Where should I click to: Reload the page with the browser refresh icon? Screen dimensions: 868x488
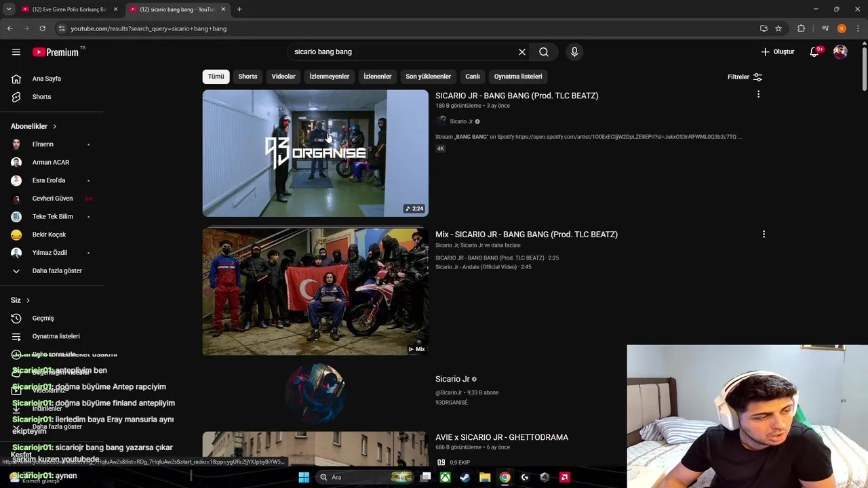(42, 28)
